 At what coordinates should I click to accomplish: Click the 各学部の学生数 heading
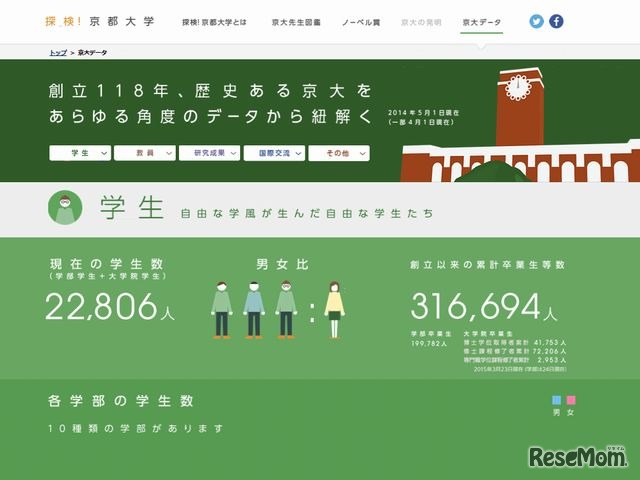(x=121, y=401)
